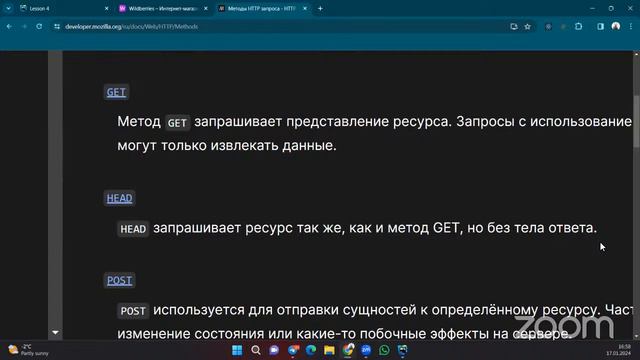The width and height of the screenshot is (640, 360).
Task: Open a new browser tab
Action: [x=320, y=8]
